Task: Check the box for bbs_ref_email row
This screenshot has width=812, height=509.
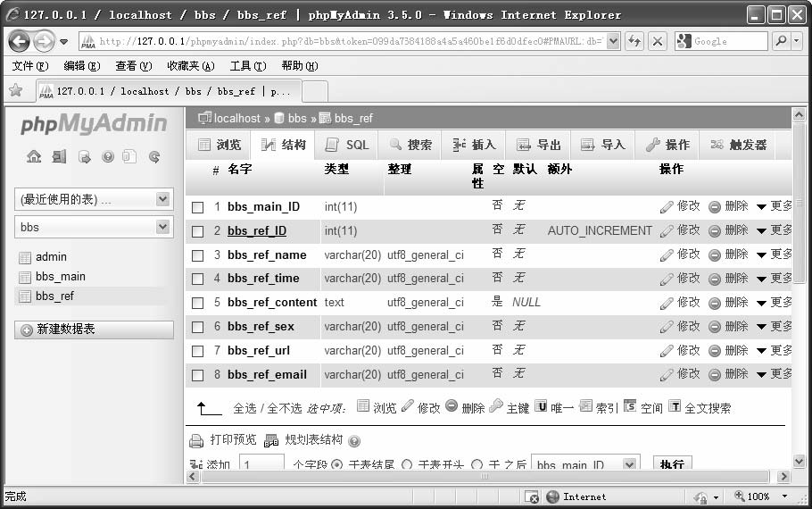Action: (198, 375)
